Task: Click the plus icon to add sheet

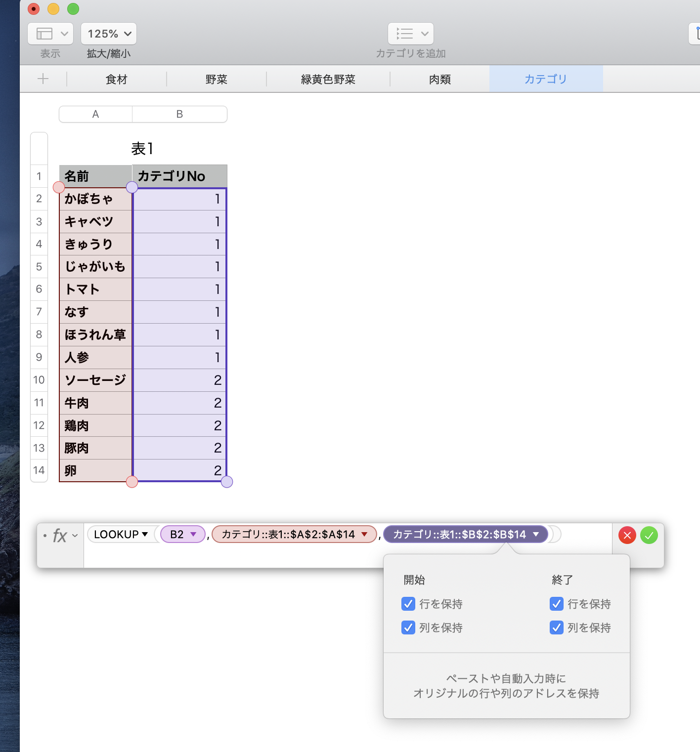Action: click(43, 79)
